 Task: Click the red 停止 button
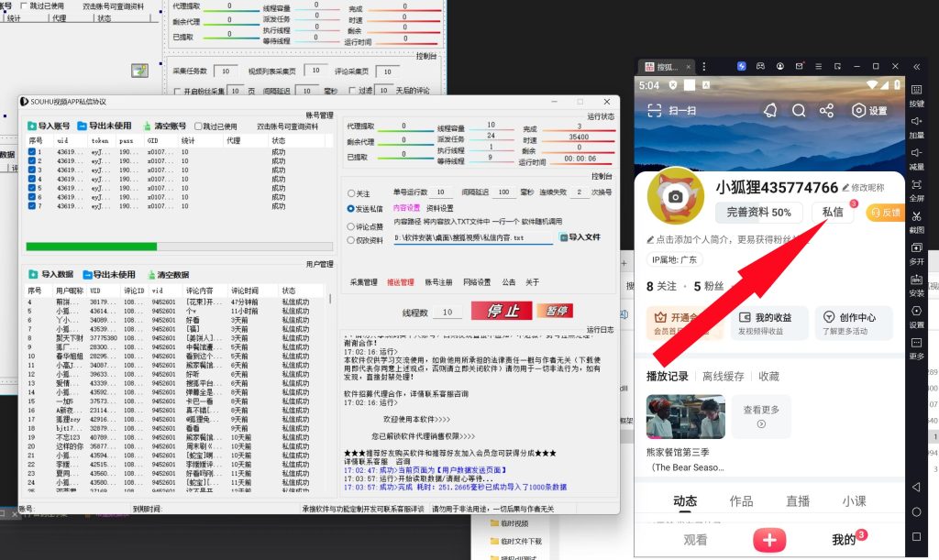pyautogui.click(x=501, y=312)
